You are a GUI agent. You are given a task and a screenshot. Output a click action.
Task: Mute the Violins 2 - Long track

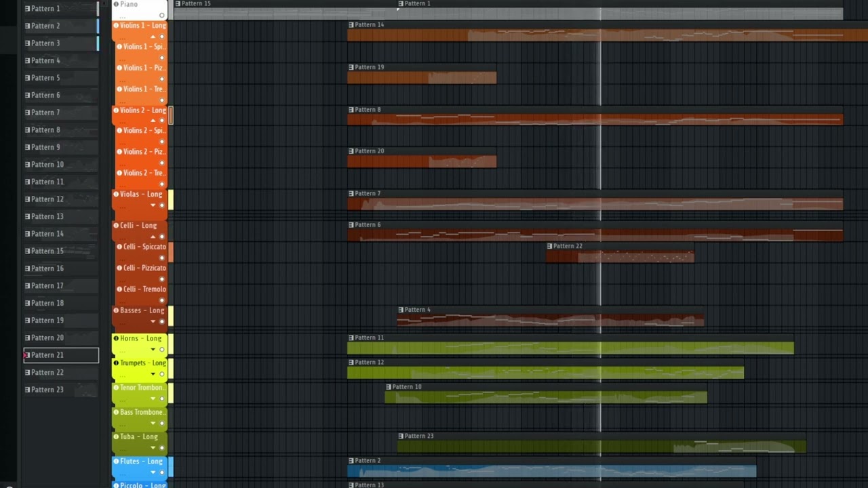[161, 121]
